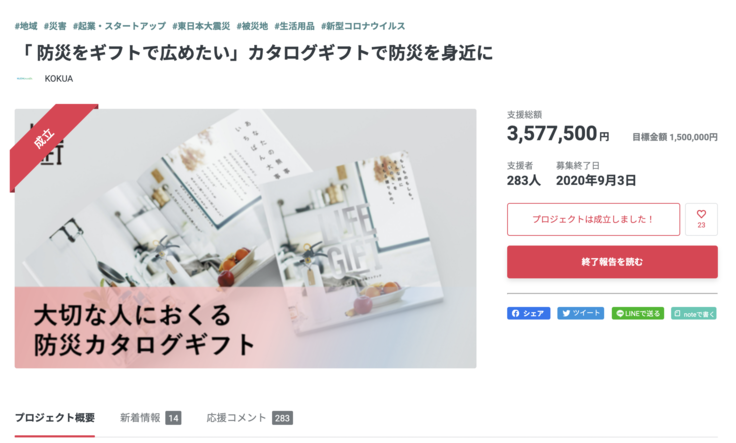Image resolution: width=736 pixels, height=443 pixels.
Task: Write about it on note
Action: tap(694, 313)
